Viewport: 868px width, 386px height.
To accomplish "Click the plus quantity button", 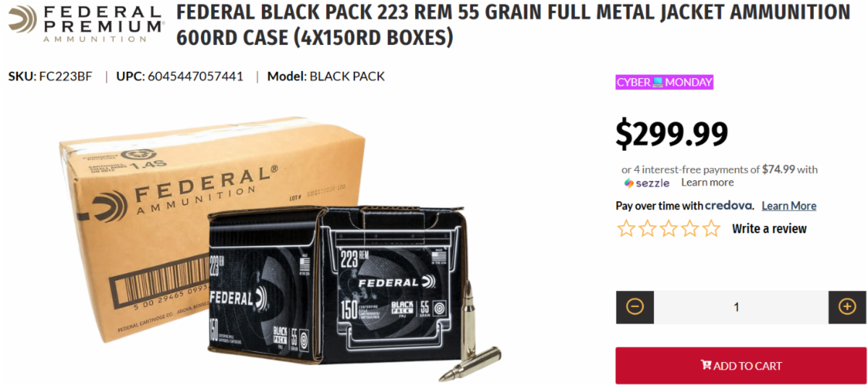I will [x=847, y=307].
